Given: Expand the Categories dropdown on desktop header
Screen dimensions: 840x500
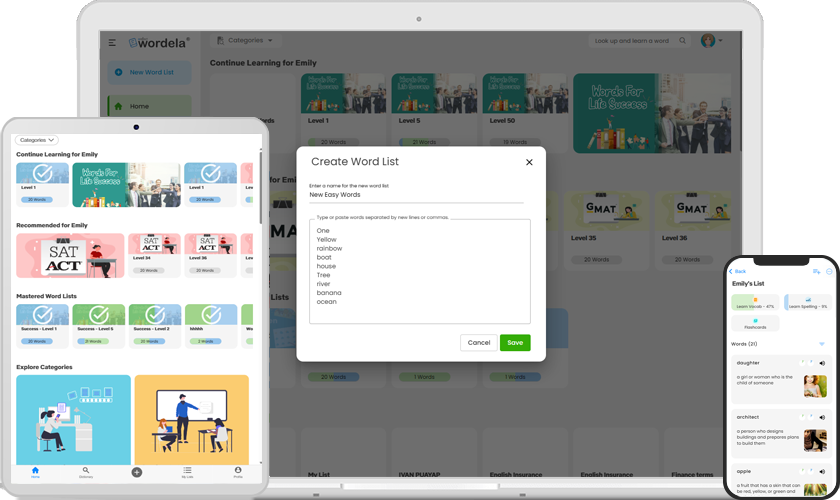Looking at the screenshot, I should 246,40.
